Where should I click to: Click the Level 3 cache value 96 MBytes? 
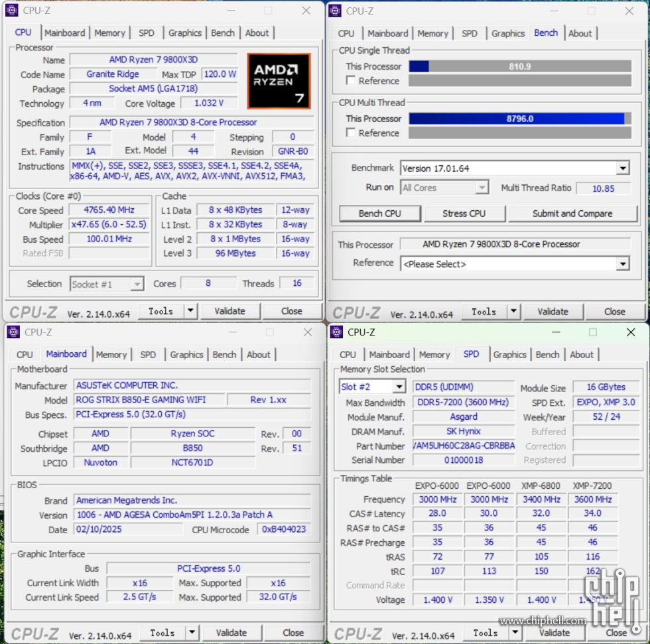[x=235, y=253]
